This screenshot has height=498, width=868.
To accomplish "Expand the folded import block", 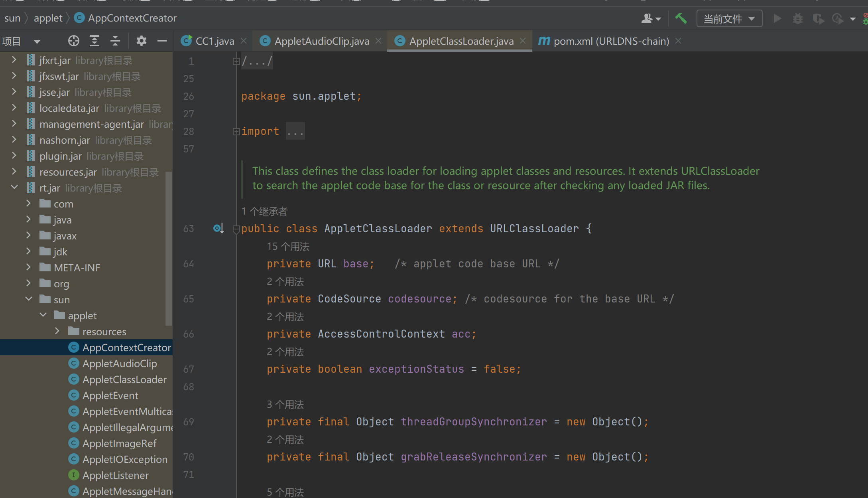I will point(236,131).
